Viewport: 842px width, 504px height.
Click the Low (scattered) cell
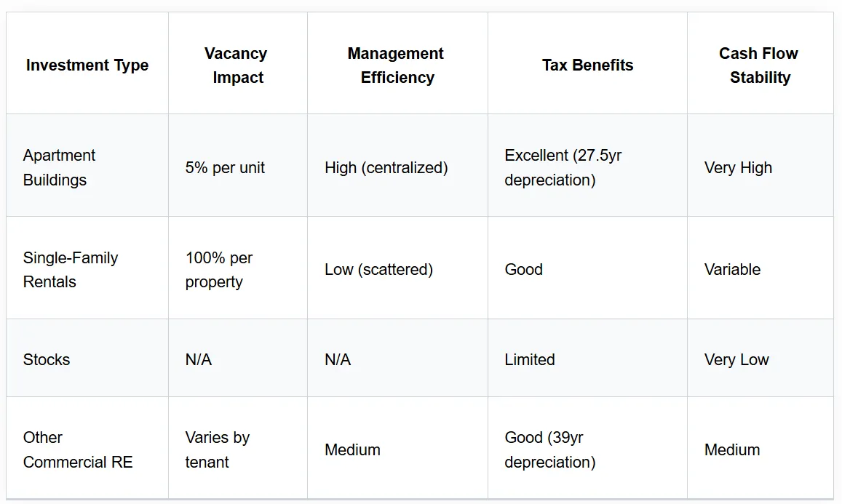(x=378, y=269)
